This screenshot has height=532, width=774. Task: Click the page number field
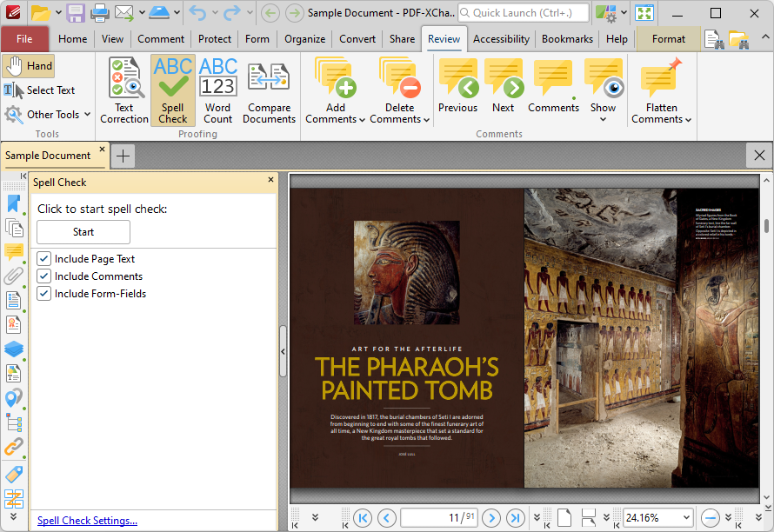[439, 518]
